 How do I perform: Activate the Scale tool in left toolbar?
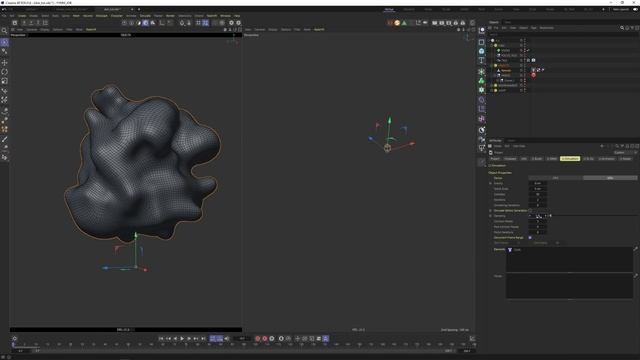point(4,81)
